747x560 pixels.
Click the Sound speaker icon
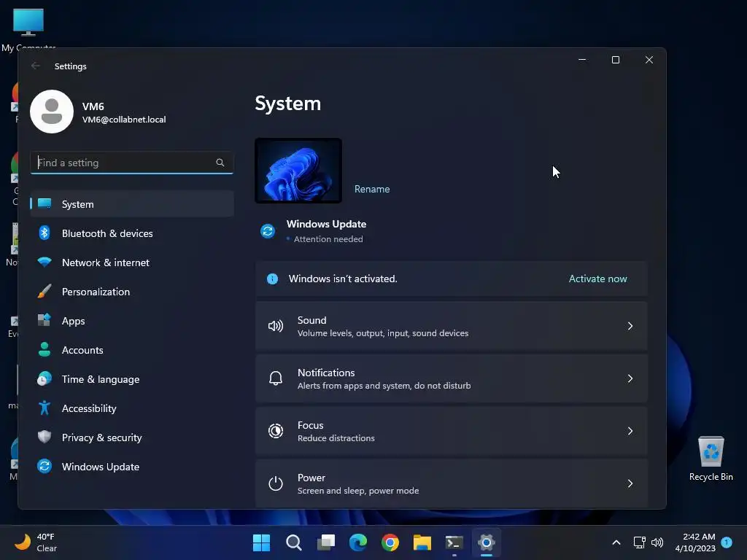[276, 326]
